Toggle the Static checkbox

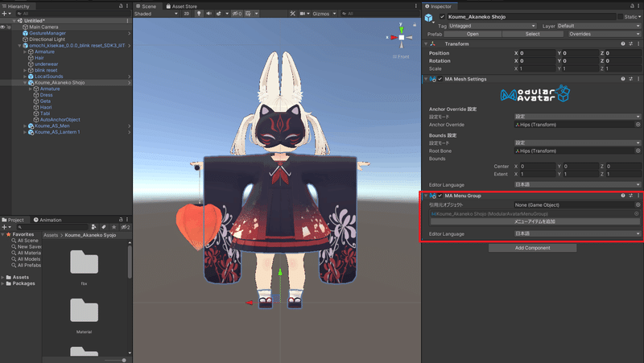(620, 17)
